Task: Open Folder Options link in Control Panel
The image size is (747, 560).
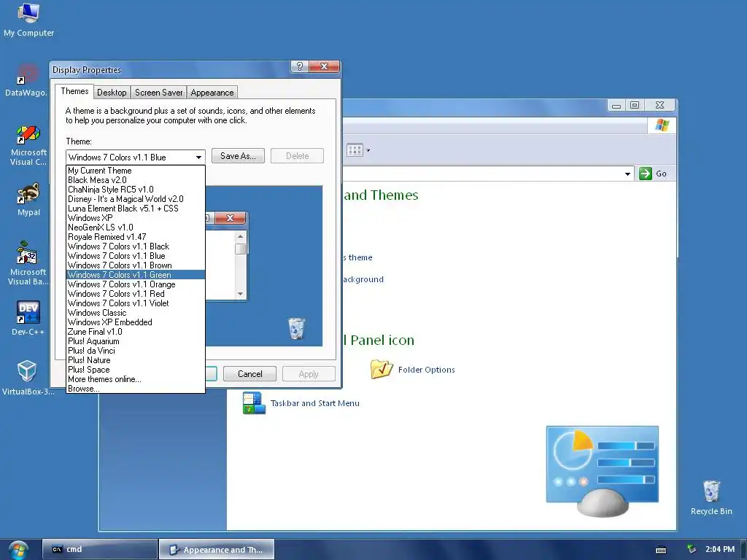Action: pos(426,370)
